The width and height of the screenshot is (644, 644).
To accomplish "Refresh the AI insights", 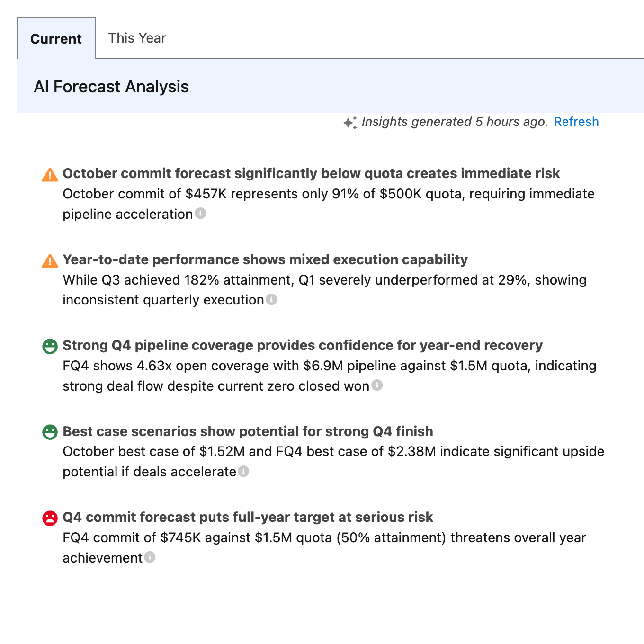I will pos(576,122).
